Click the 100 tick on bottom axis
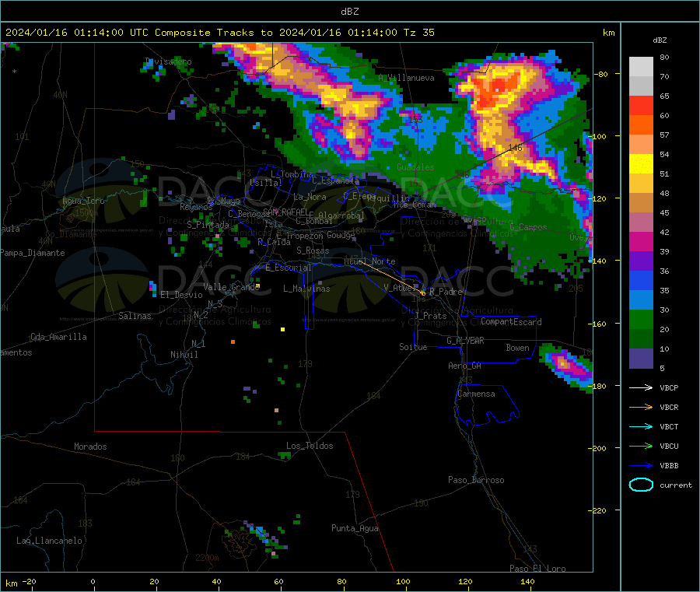Viewport: 700px width, 592px height. tap(403, 581)
